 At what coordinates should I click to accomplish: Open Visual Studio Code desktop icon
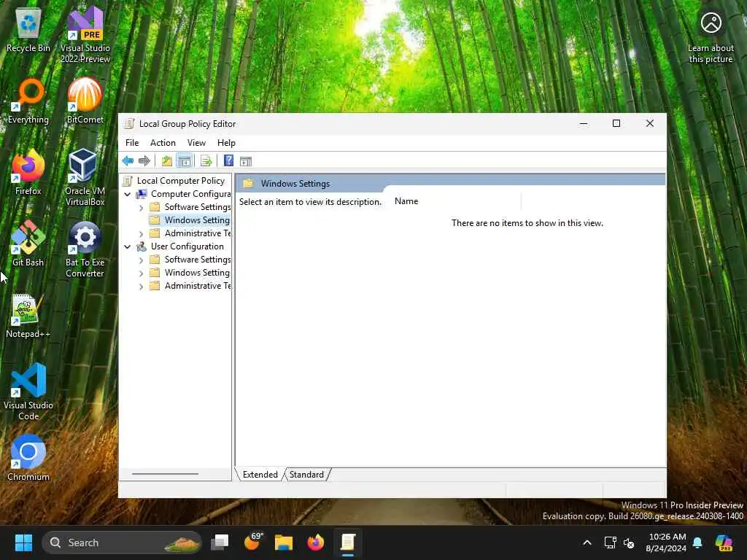28,392
